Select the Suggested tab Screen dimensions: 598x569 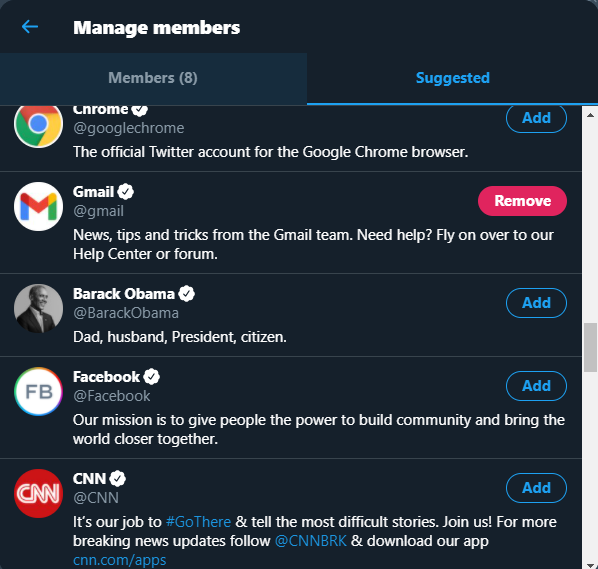point(452,79)
